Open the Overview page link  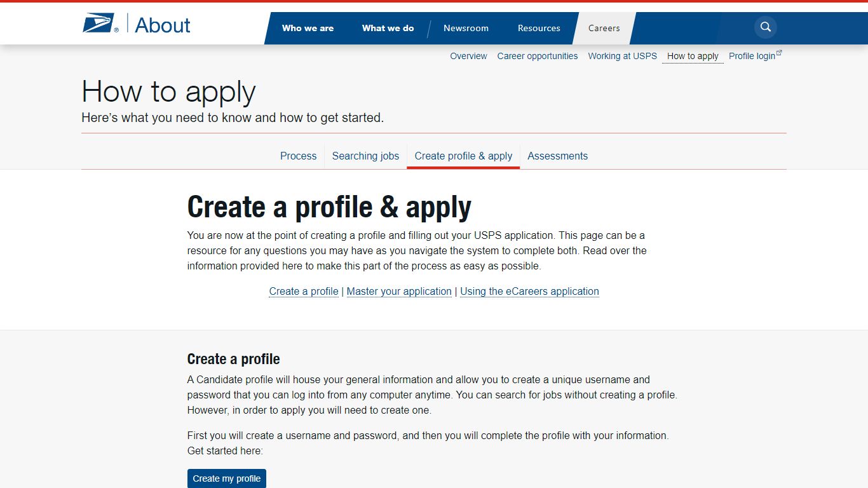[468, 56]
